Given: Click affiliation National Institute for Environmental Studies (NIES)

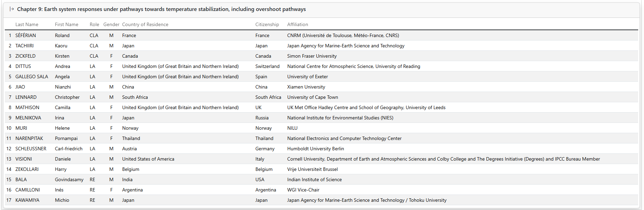Looking at the screenshot, I should pyautogui.click(x=340, y=118).
